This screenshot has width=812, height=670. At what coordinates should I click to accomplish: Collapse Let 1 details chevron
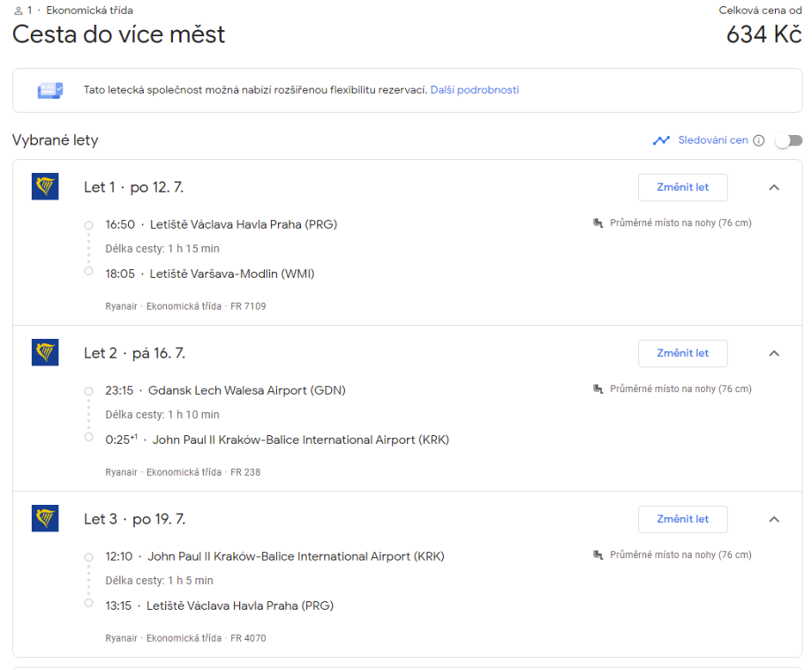(774, 187)
